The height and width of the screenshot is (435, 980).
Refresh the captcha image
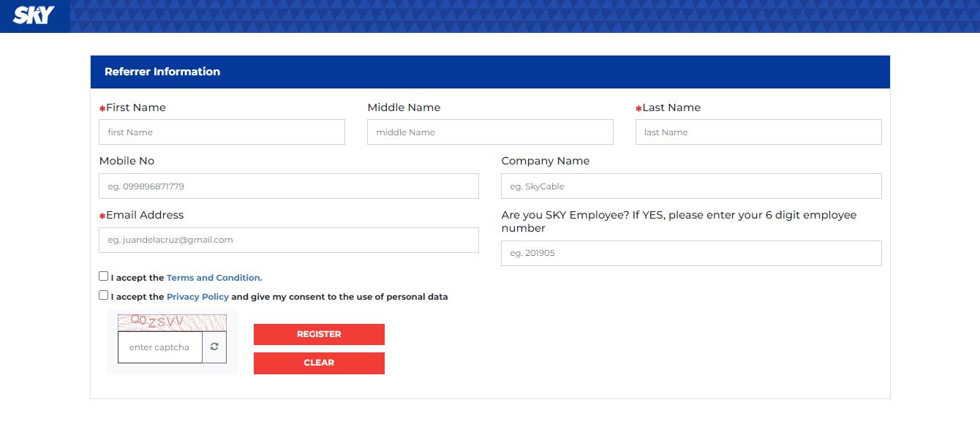pyautogui.click(x=214, y=347)
